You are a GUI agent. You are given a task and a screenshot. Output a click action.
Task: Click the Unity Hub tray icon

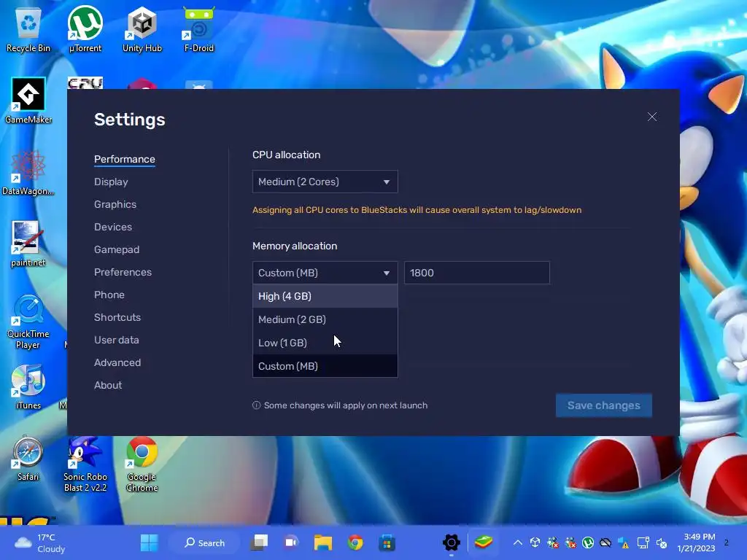(535, 542)
